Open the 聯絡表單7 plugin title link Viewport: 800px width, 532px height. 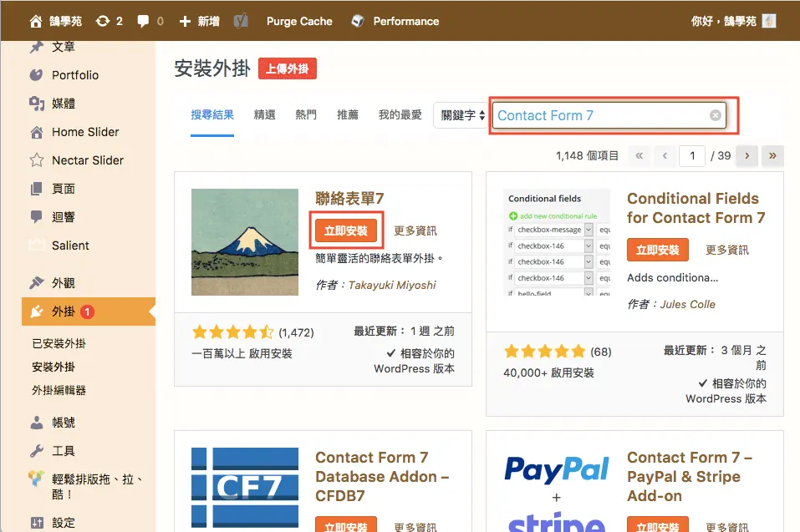(349, 198)
